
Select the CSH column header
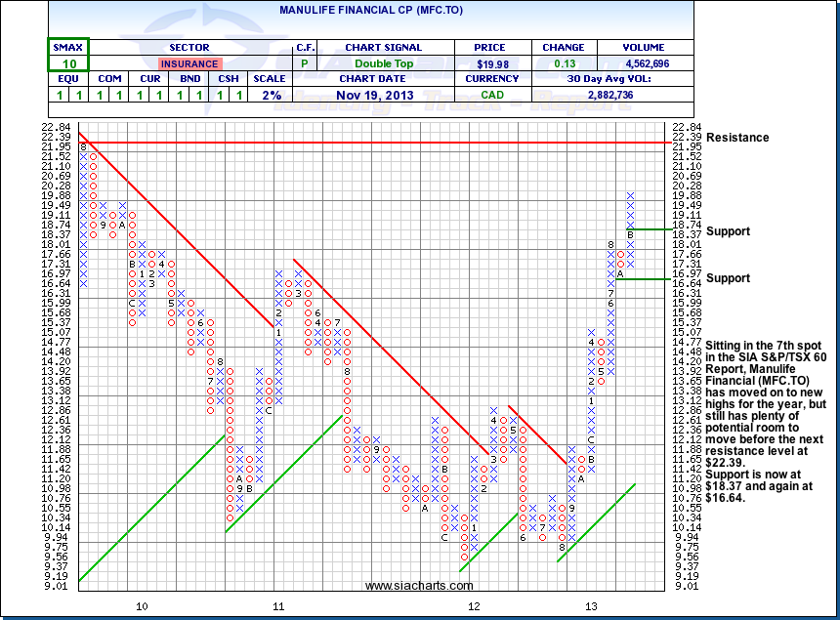(228, 79)
